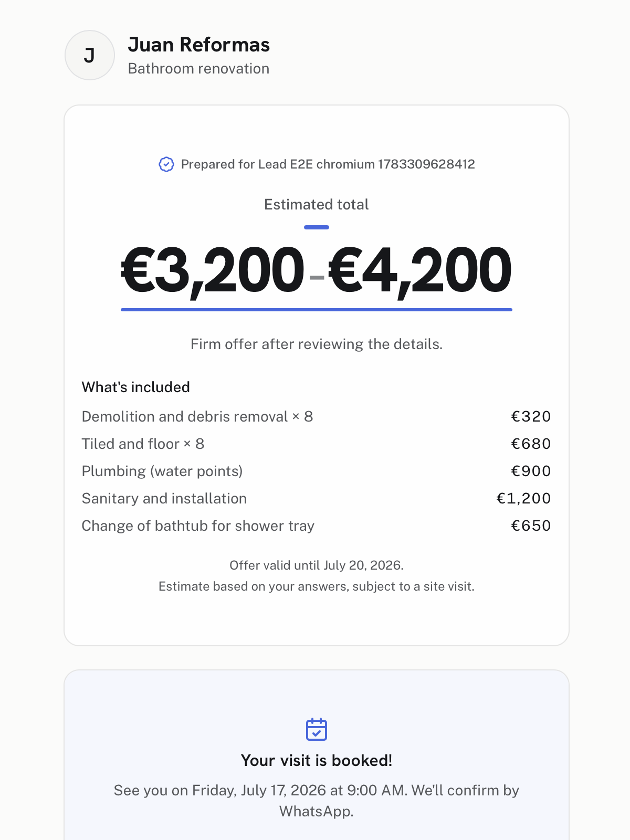This screenshot has width=630, height=840.
Task: Click the Friday, July 17 visit details
Action: [317, 801]
